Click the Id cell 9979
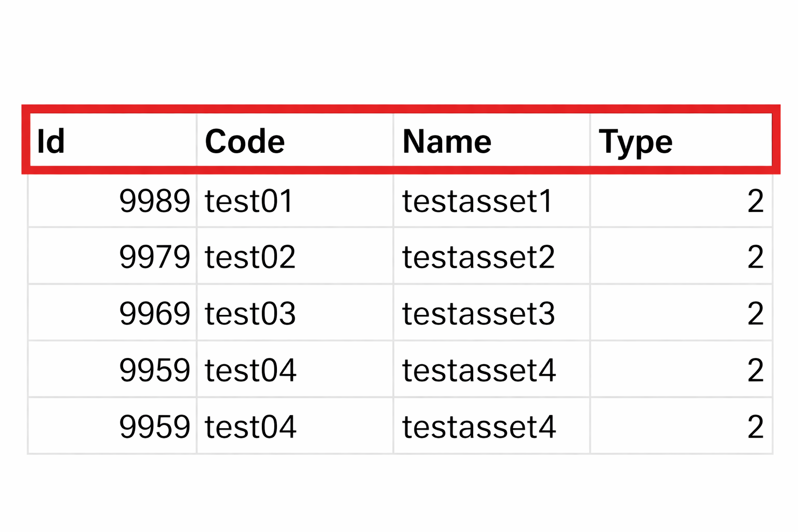The image size is (798, 532). pyautogui.click(x=154, y=257)
